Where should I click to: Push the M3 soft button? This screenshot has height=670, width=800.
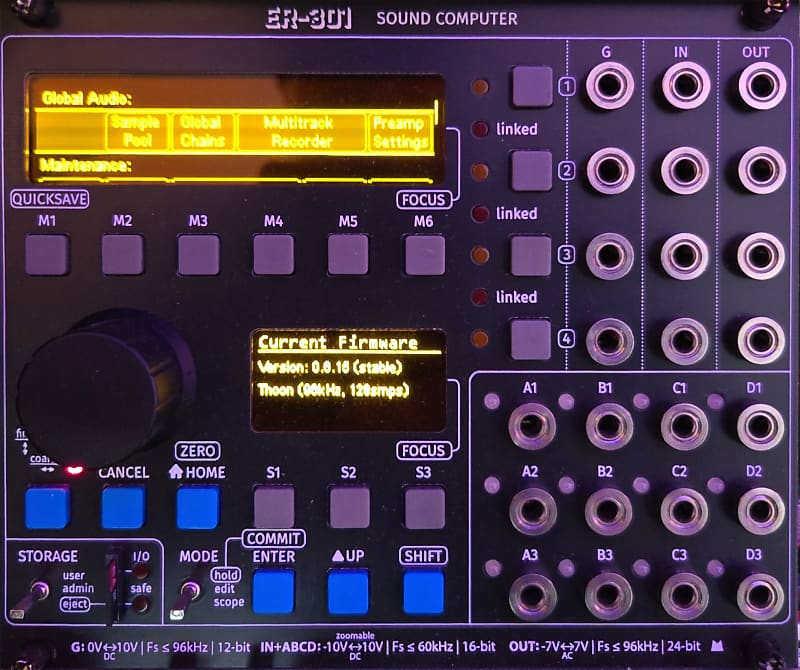pos(198,254)
